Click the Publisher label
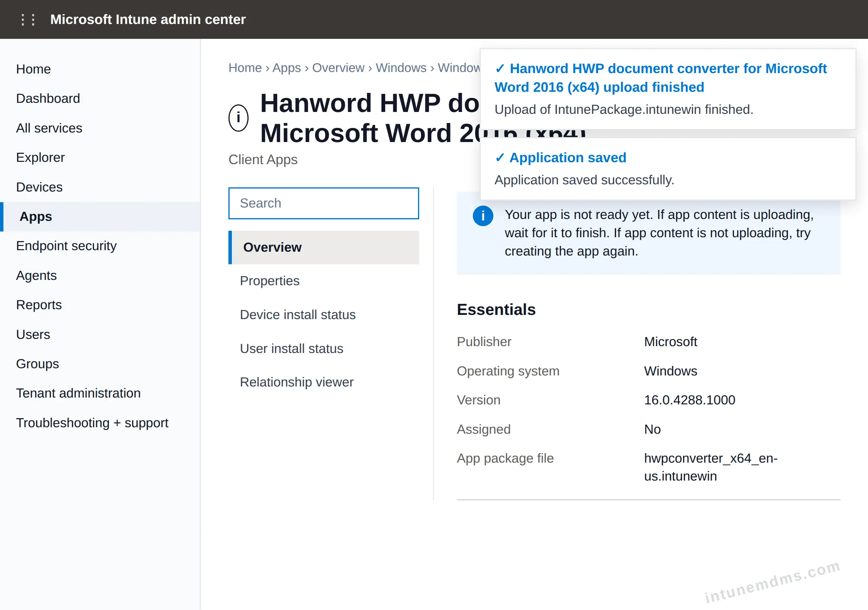This screenshot has height=610, width=868. point(484,342)
